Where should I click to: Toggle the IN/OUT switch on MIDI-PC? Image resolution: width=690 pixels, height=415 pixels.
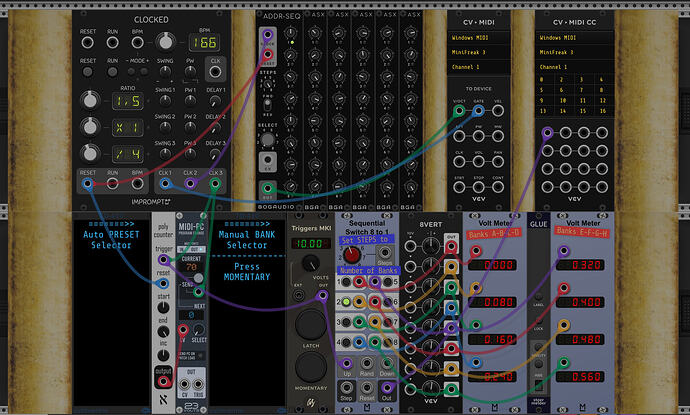tap(191, 250)
